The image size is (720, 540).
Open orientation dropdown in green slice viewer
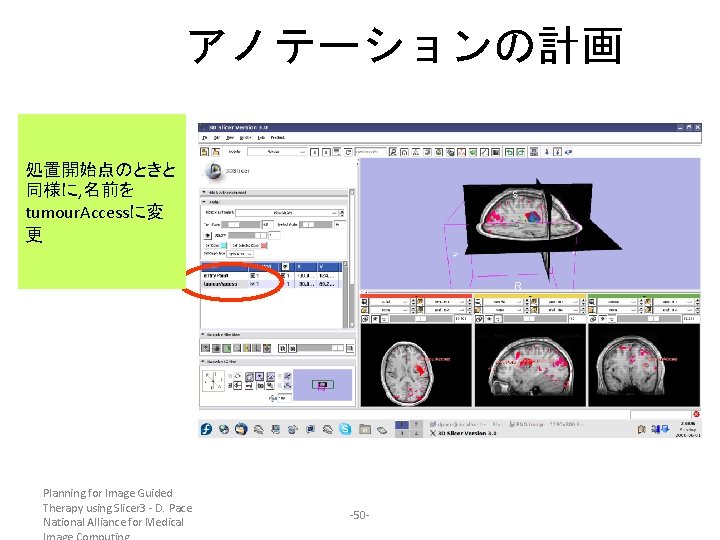pyautogui.click(x=618, y=302)
